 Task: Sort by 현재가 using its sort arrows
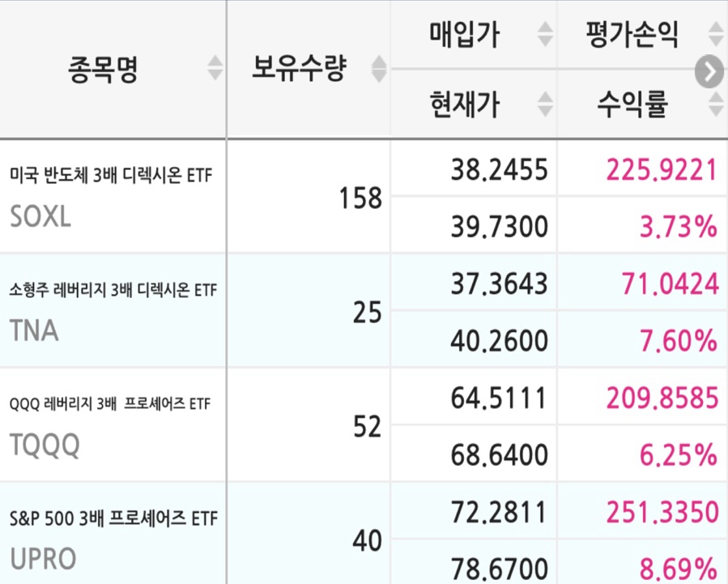[545, 104]
